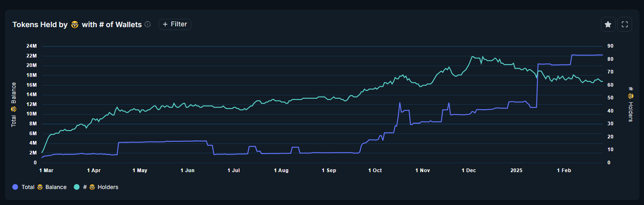Screen dimensions: 644x205
Task: Open the info tooltip icon beside title
Action: (x=148, y=24)
